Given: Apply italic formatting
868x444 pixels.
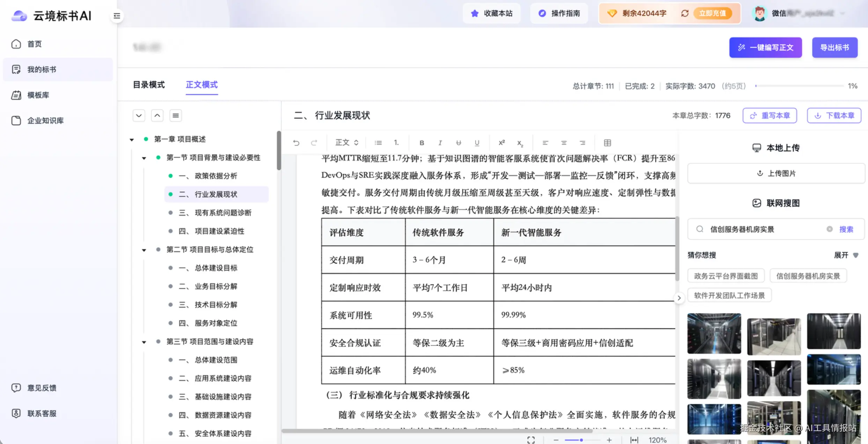Looking at the screenshot, I should [x=440, y=143].
